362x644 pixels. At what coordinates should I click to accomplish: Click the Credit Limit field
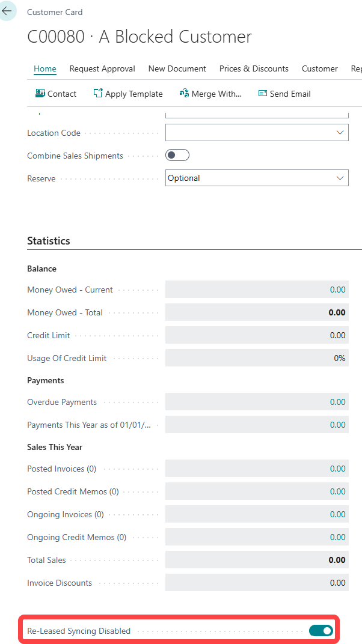click(x=257, y=335)
